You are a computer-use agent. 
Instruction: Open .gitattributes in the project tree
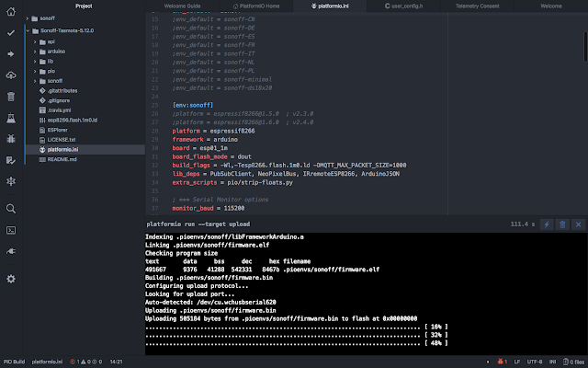(62, 90)
